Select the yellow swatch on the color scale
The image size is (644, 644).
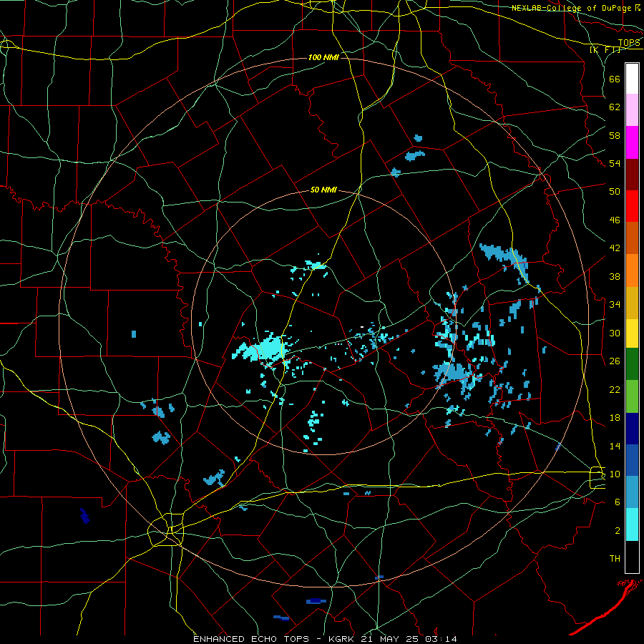coord(632,333)
